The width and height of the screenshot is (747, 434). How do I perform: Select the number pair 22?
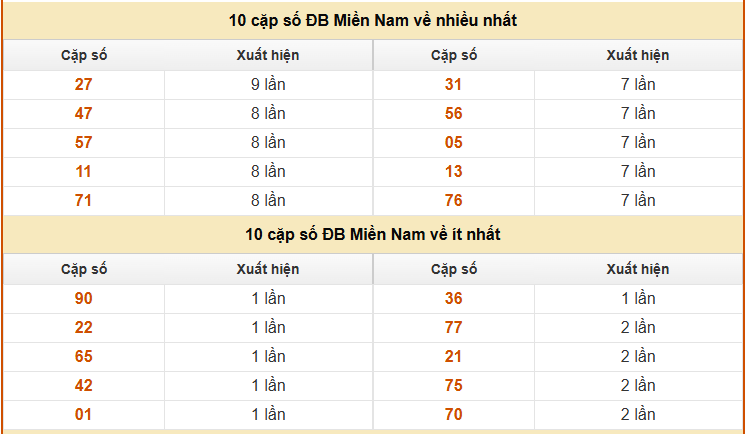[x=84, y=328]
